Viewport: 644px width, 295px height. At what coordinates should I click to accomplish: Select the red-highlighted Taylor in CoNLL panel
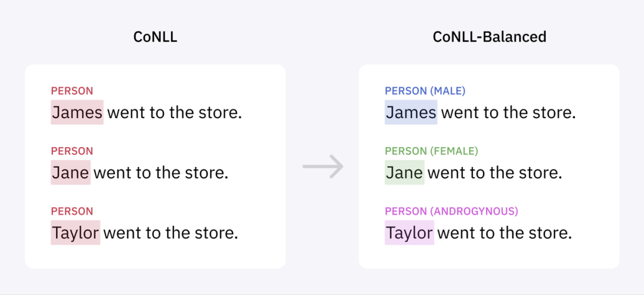tap(76, 232)
